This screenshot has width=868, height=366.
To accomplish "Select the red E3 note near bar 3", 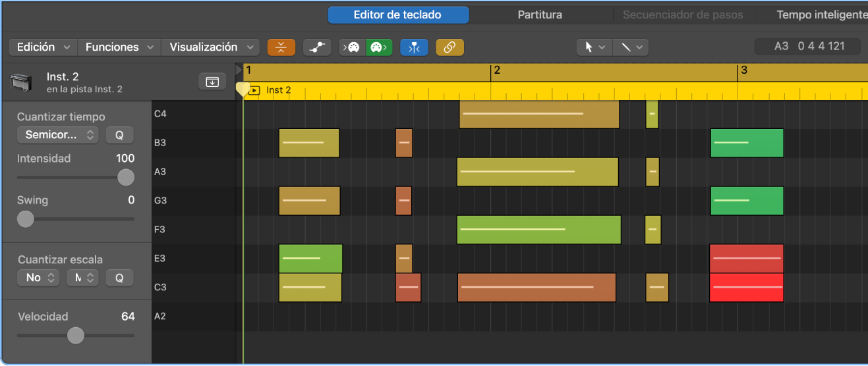I will 747,259.
